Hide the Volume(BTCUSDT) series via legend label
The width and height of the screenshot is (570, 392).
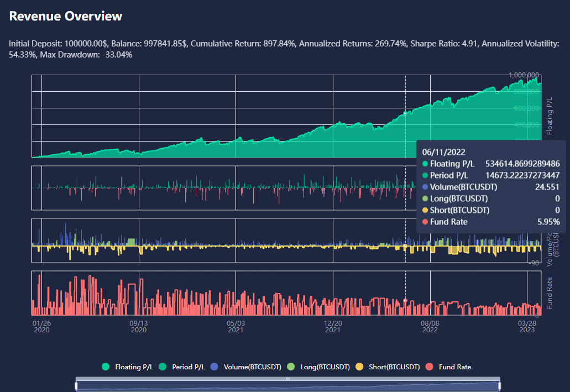click(253, 367)
